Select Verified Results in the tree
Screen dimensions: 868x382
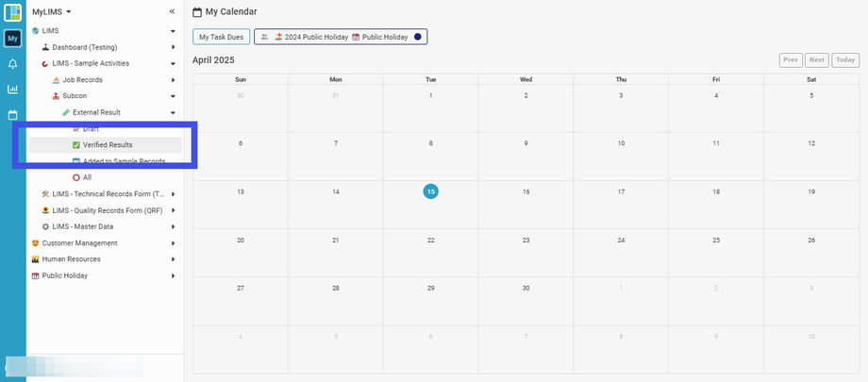point(105,145)
